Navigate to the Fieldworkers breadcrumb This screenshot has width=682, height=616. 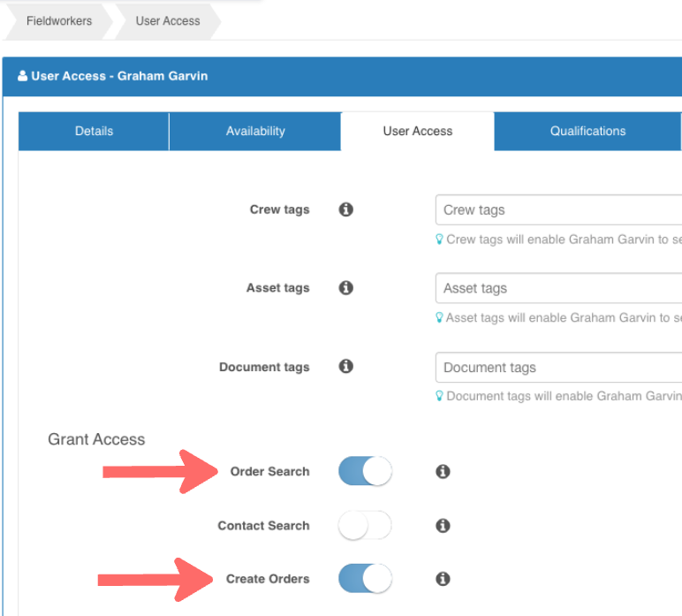(x=59, y=21)
